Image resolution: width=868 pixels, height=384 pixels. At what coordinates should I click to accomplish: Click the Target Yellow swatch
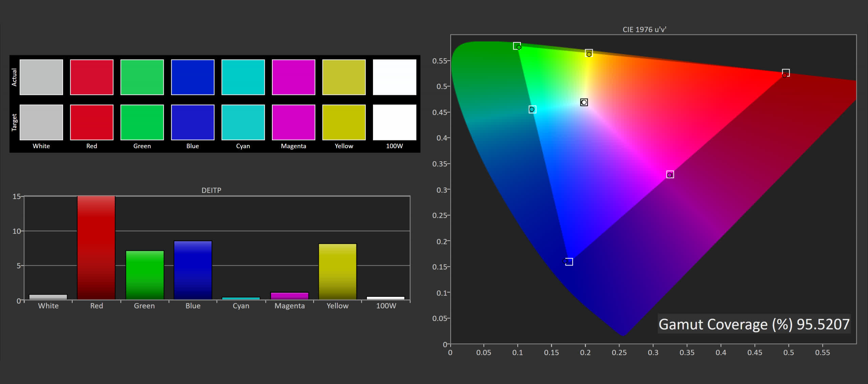344,122
